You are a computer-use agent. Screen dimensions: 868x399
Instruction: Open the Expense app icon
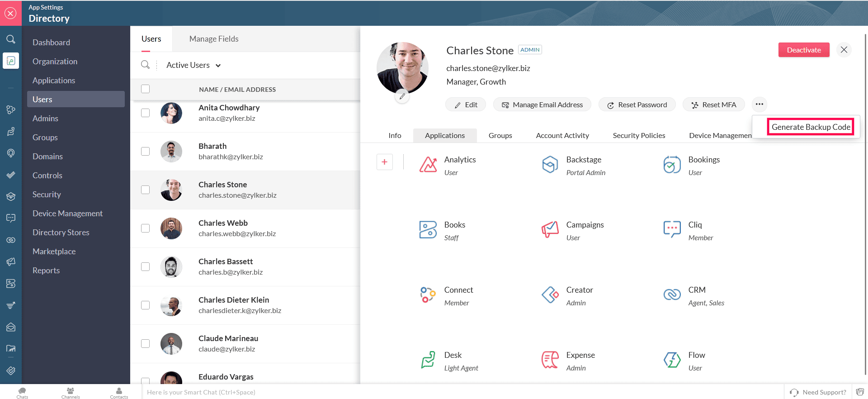pos(550,360)
